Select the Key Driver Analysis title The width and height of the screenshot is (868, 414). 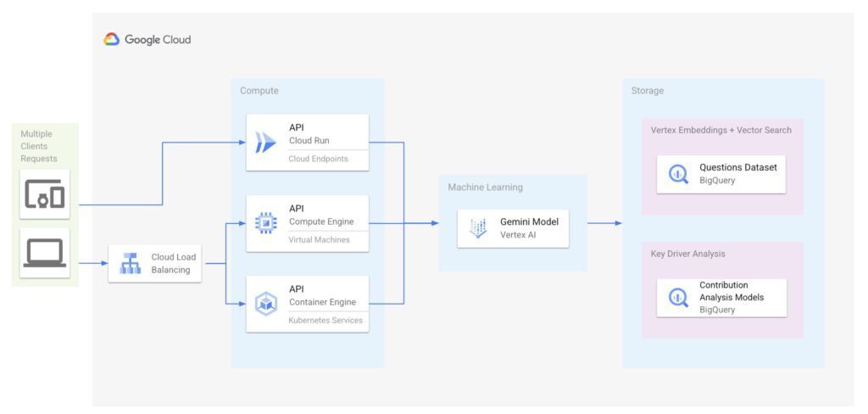tap(687, 254)
